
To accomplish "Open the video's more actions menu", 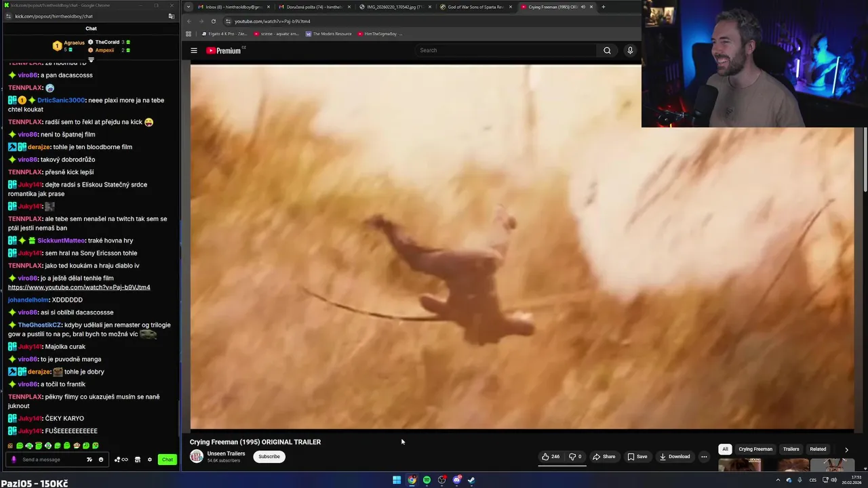I will pos(704,456).
